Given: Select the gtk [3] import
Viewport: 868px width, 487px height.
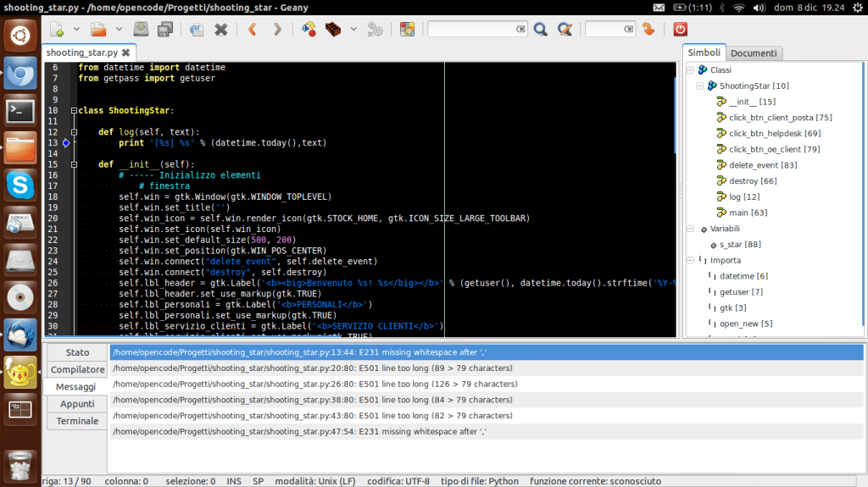Looking at the screenshot, I should tap(733, 307).
